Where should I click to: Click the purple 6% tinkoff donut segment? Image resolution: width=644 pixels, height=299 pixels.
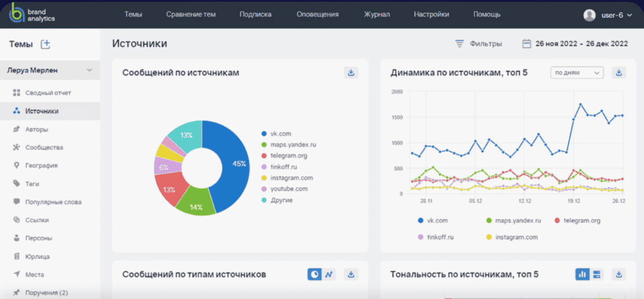point(164,166)
